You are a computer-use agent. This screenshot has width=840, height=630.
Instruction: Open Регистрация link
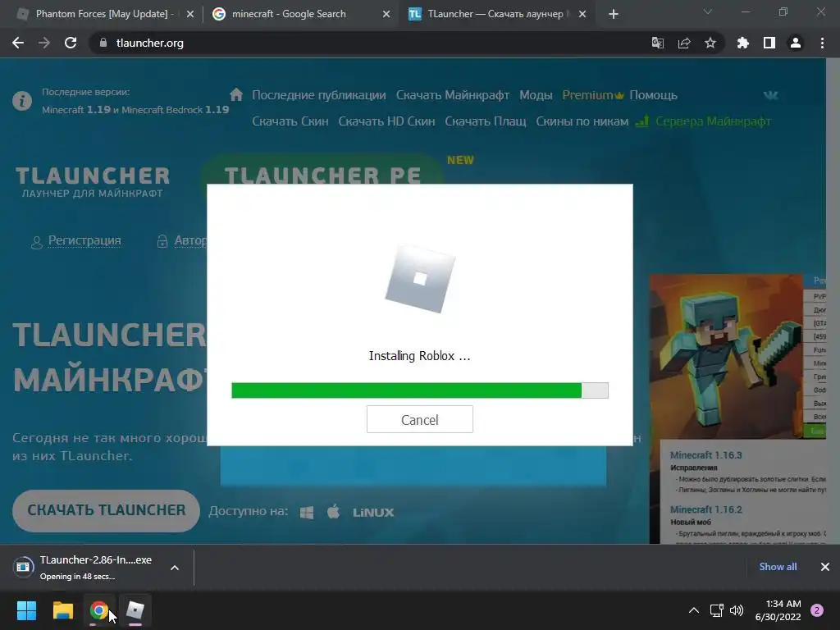[x=84, y=240]
